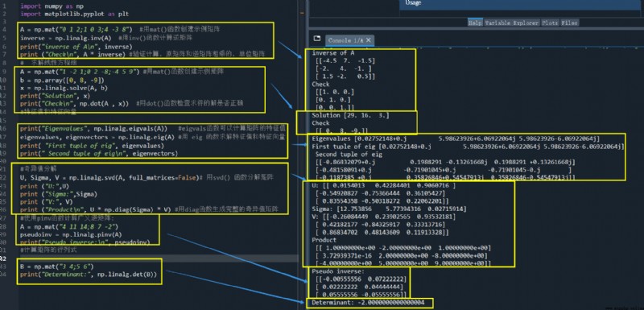Place cursor on 'inverse = np.linalg.inv(A)' line
The image size is (644, 310).
click(66, 38)
